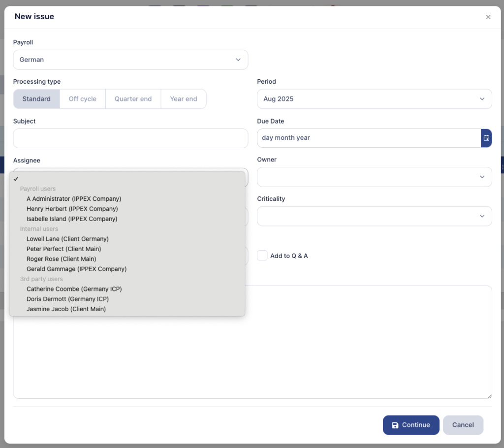This screenshot has height=448, width=504.
Task: Expand the Criticality dropdown
Action: [374, 216]
